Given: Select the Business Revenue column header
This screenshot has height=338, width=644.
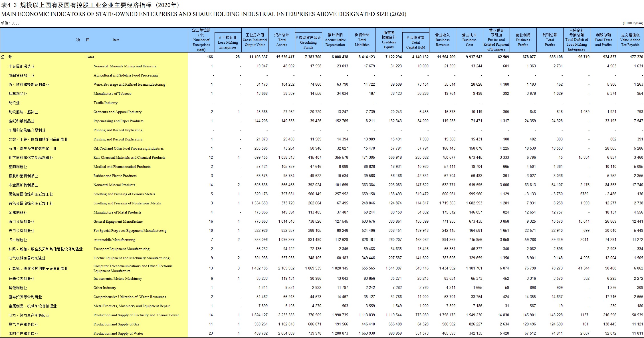Looking at the screenshot, I should pos(443,40).
